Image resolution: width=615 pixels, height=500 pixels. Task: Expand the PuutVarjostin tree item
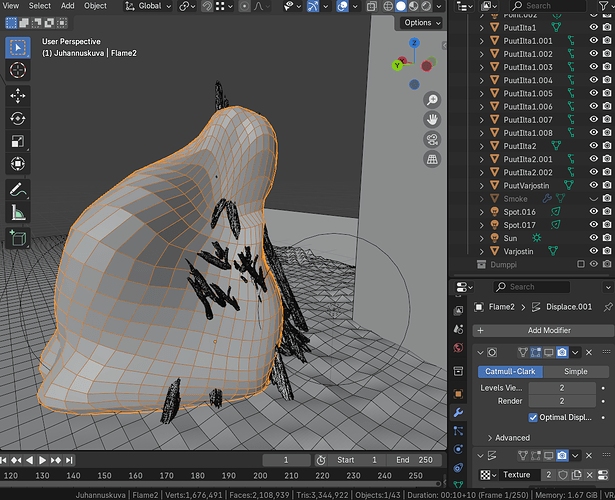coord(482,185)
